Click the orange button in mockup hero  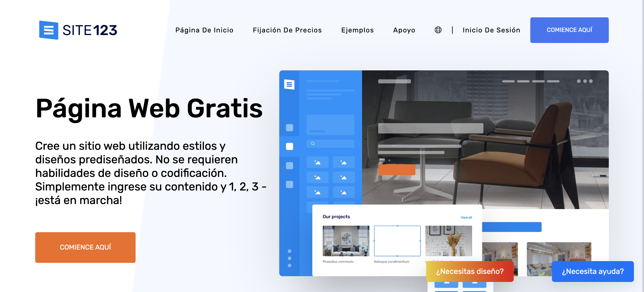tap(397, 170)
